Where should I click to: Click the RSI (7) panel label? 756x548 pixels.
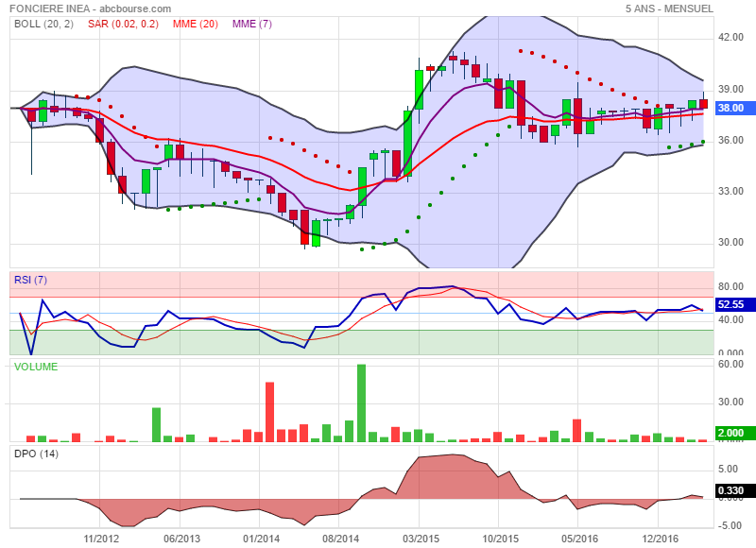tap(30, 280)
